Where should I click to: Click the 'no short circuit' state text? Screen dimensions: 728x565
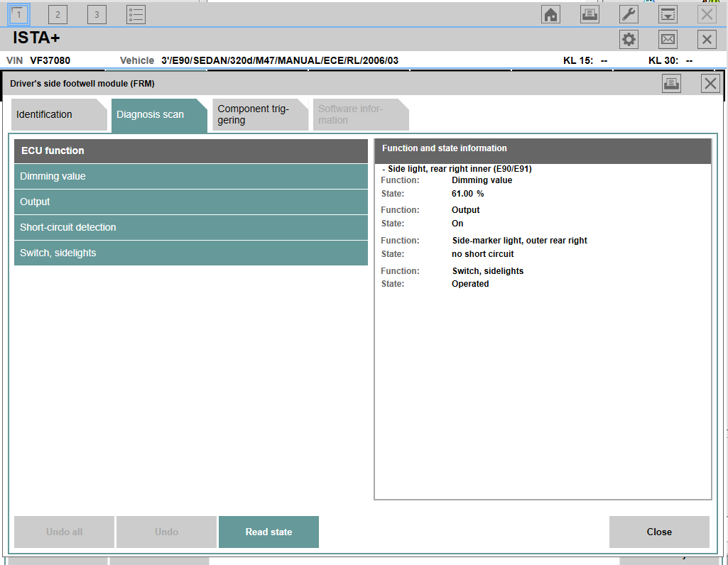(x=483, y=253)
